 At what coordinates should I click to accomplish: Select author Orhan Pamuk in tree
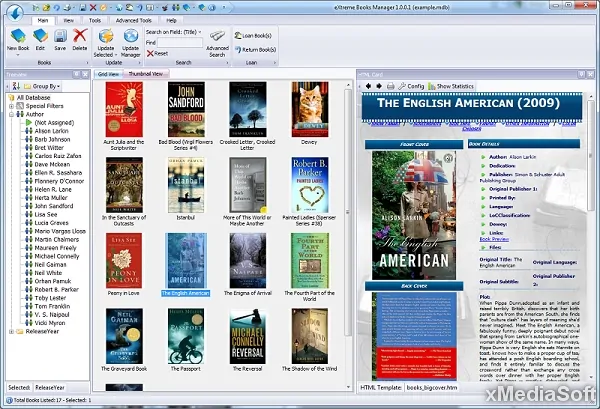53,281
